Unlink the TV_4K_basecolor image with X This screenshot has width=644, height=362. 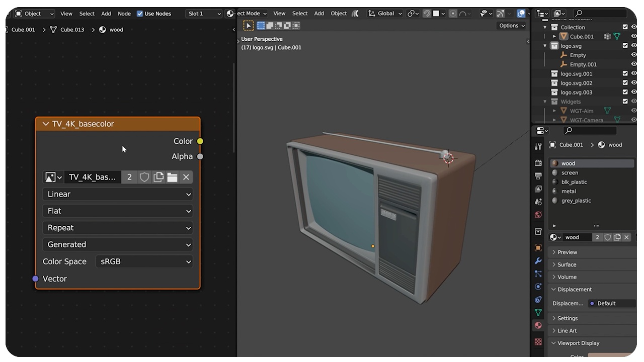click(x=186, y=177)
